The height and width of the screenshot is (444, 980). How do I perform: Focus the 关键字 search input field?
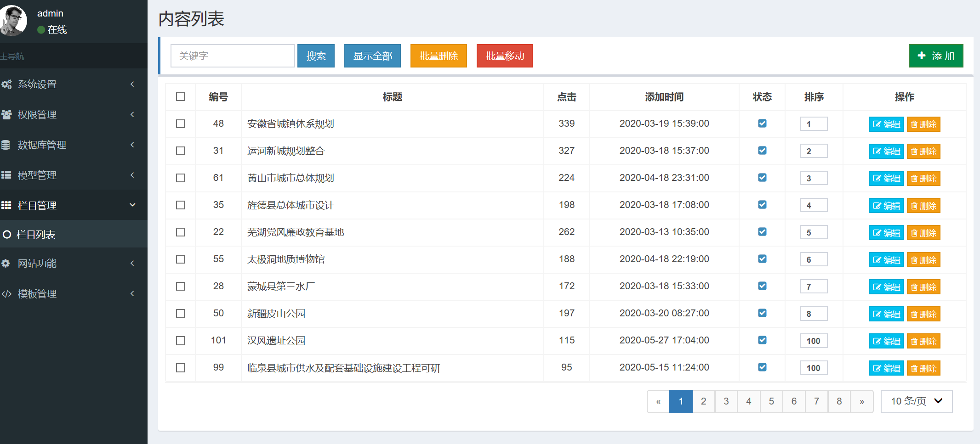pyautogui.click(x=233, y=56)
